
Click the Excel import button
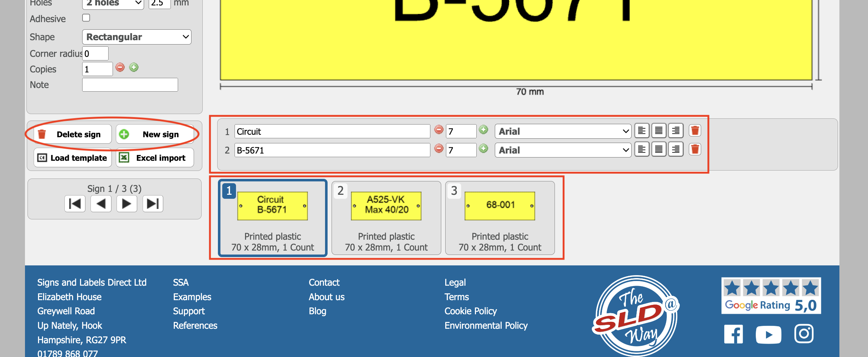click(x=155, y=158)
